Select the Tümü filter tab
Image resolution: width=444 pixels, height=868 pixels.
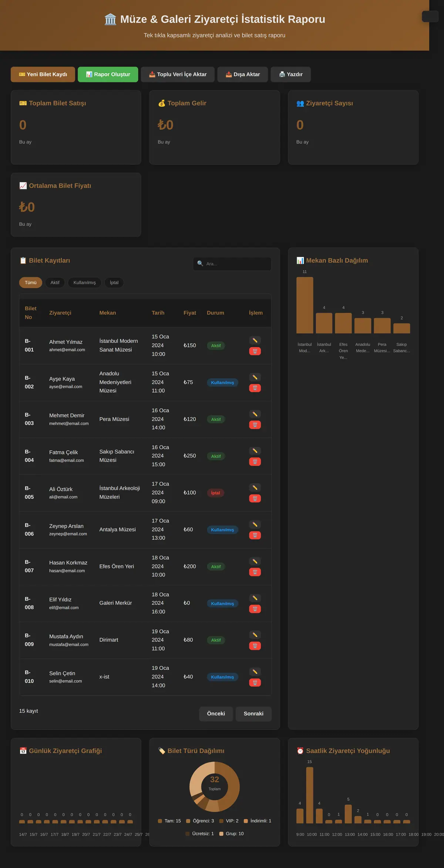point(31,283)
